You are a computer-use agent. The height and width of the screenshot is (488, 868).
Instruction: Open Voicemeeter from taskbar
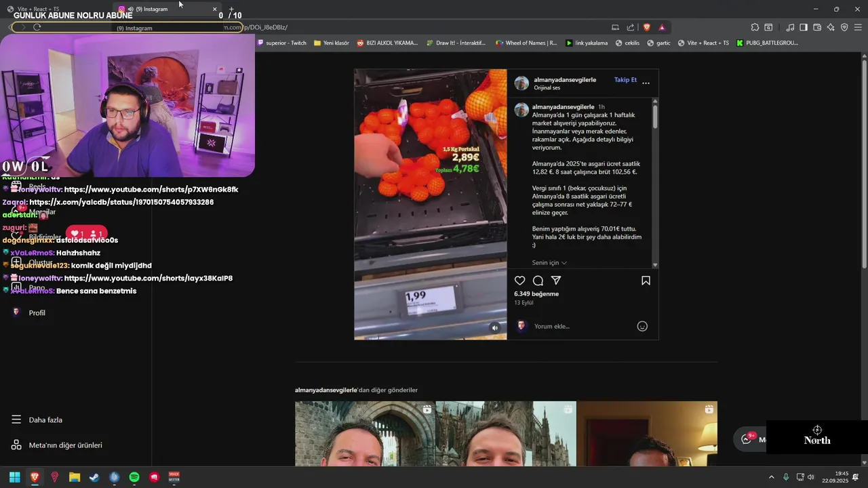[174, 477]
